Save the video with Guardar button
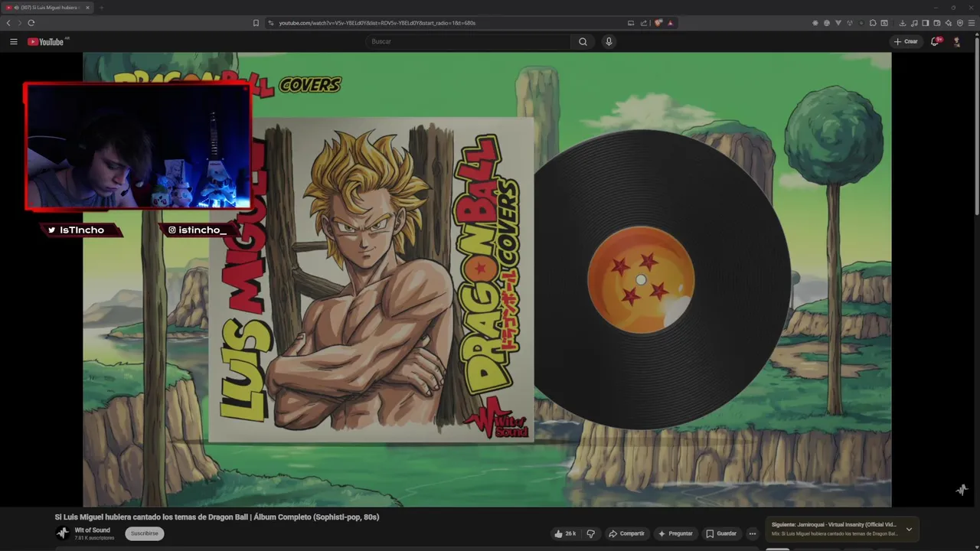Viewport: 980px width, 551px height. tap(721, 533)
